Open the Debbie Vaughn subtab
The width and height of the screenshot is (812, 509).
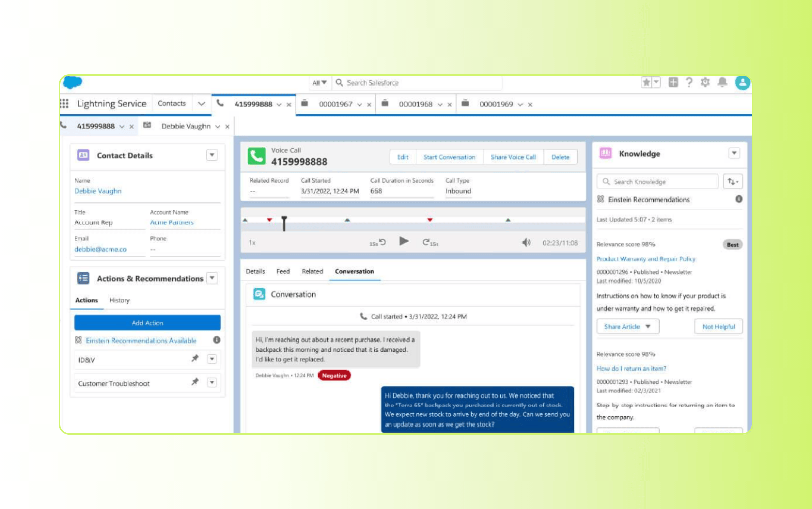pyautogui.click(x=186, y=126)
